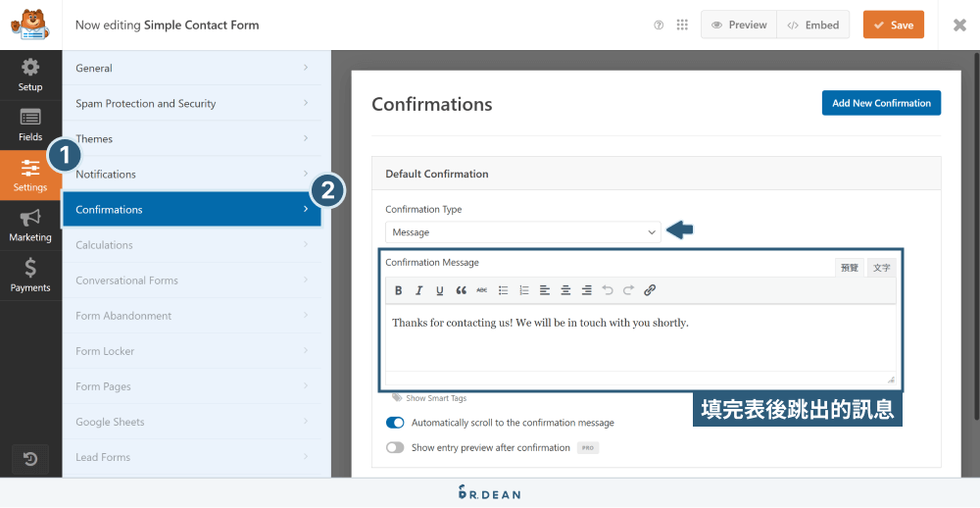Save the form
Screen dimensions: 980x508
click(x=894, y=25)
